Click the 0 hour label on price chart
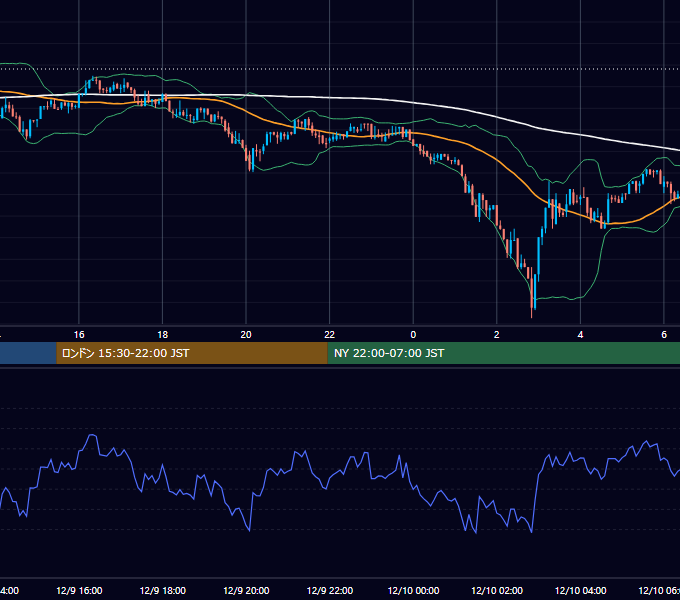 pos(413,335)
